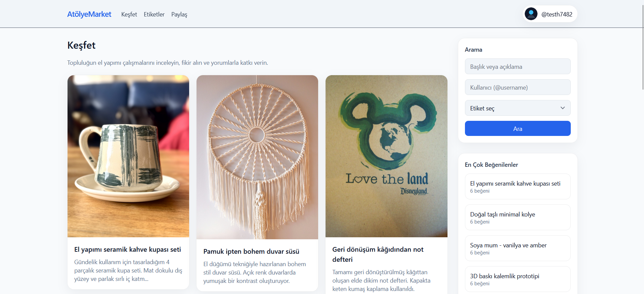Click the user avatar icon
The width and height of the screenshot is (644, 294).
coord(531,14)
